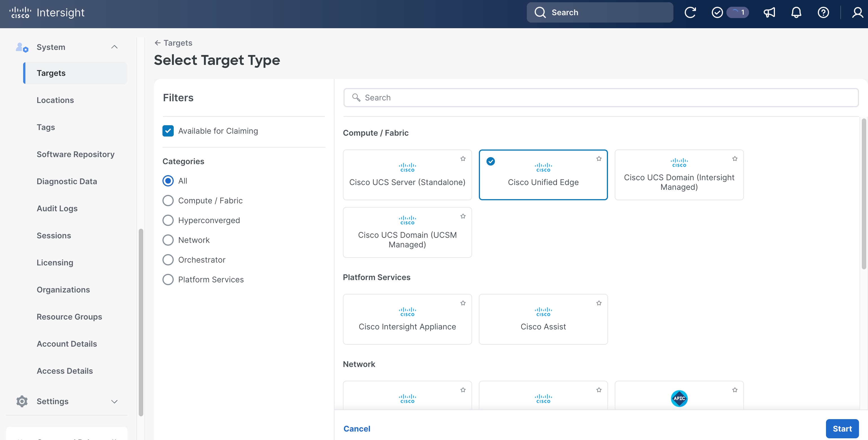Image resolution: width=868 pixels, height=440 pixels.
Task: Open Access Details
Action: tap(65, 371)
